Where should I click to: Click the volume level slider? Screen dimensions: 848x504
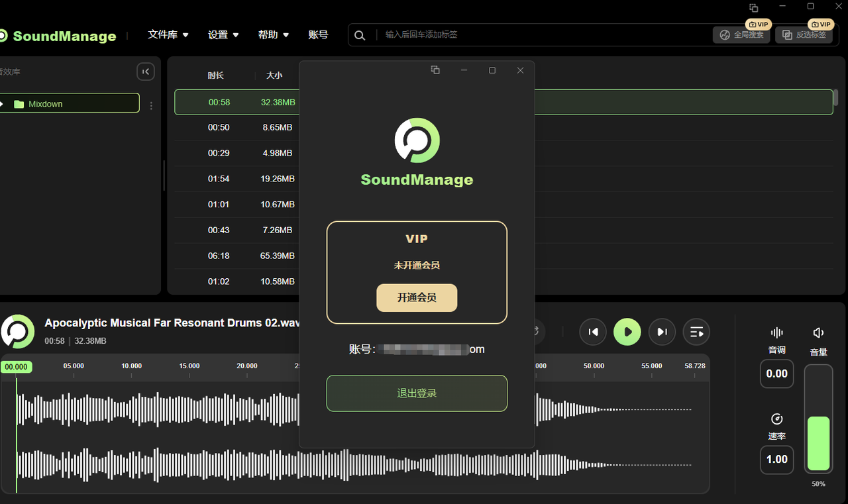[x=818, y=419]
